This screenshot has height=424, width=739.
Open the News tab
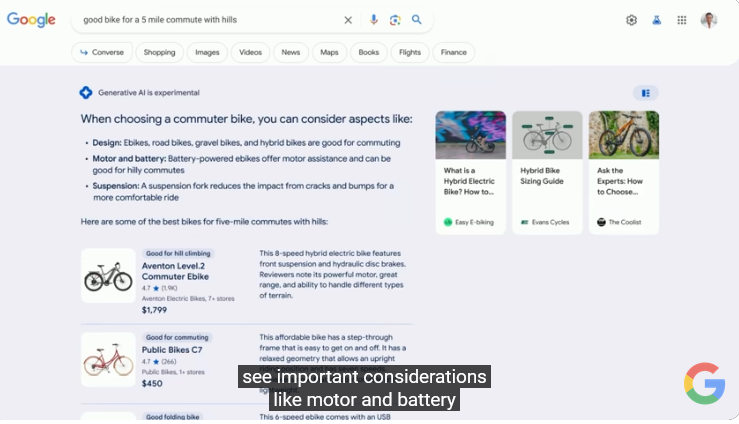[x=291, y=52]
